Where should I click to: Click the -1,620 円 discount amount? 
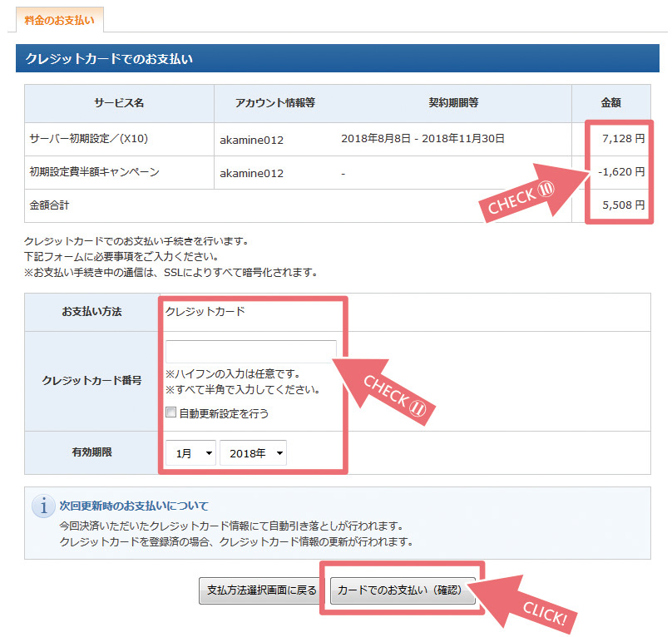(x=621, y=172)
